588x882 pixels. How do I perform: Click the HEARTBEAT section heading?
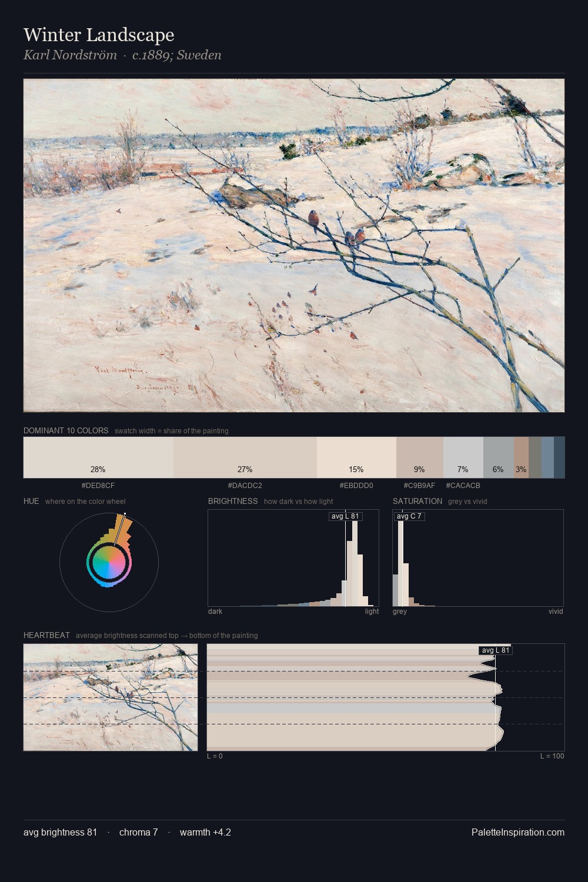(x=46, y=635)
